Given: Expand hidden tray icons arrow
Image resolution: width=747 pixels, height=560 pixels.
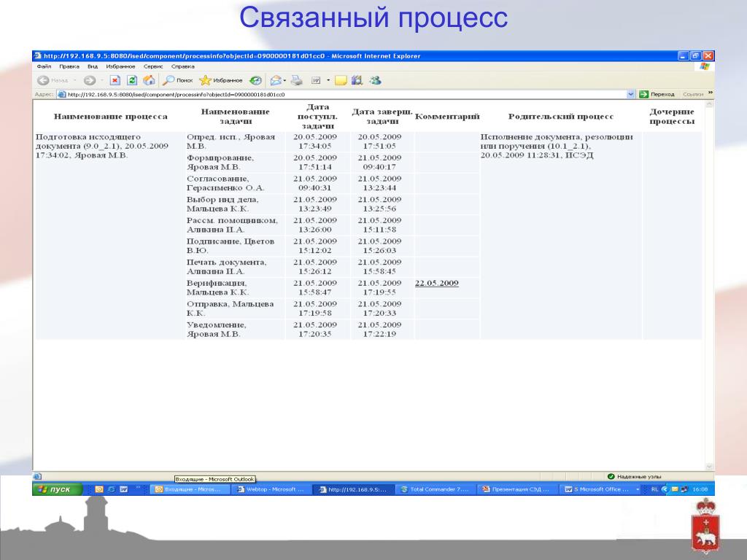Looking at the screenshot, I should pos(665,489).
